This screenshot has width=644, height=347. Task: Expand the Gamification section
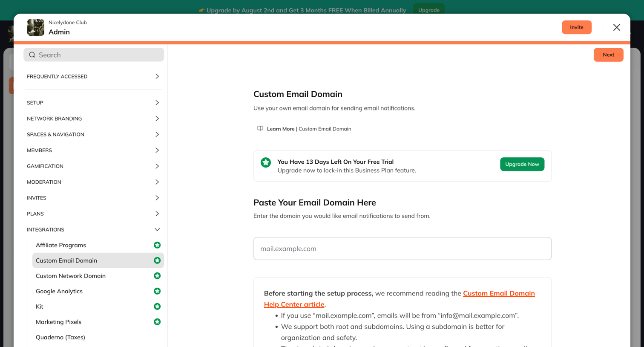[x=93, y=166]
